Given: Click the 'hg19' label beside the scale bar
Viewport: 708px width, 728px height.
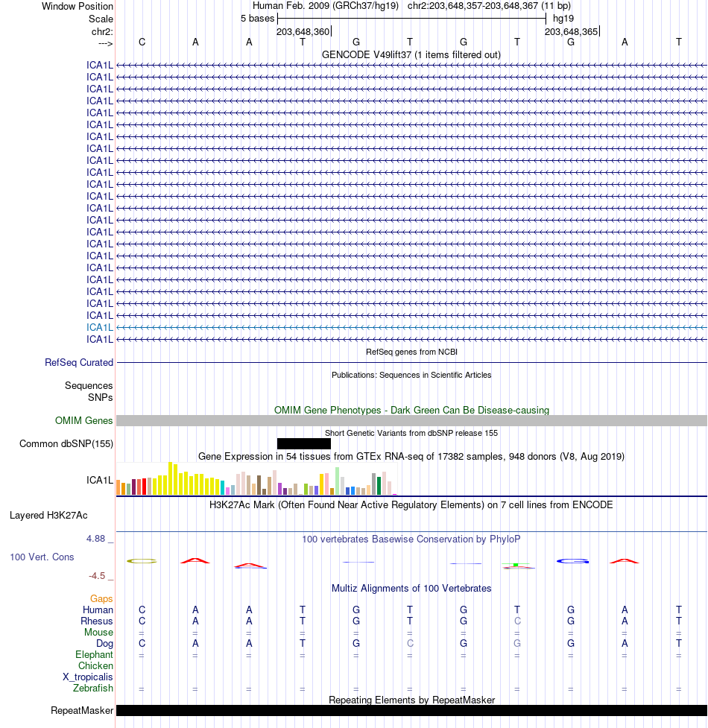Looking at the screenshot, I should pos(563,19).
